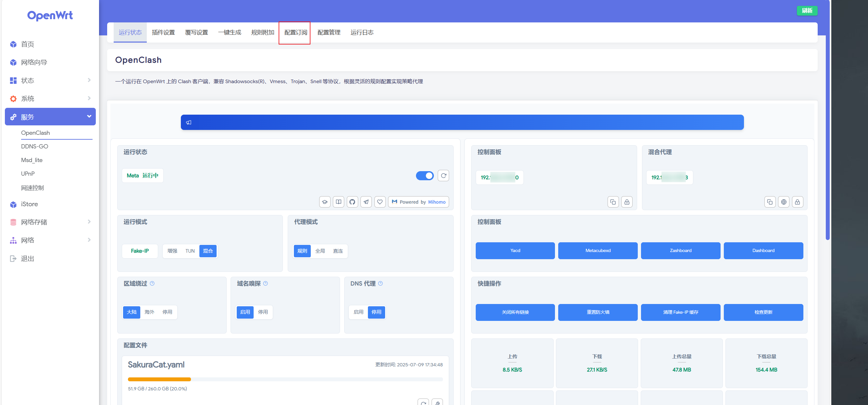Viewport: 868px width, 405px height.
Task: Open the 运行日志 tab
Action: click(362, 32)
